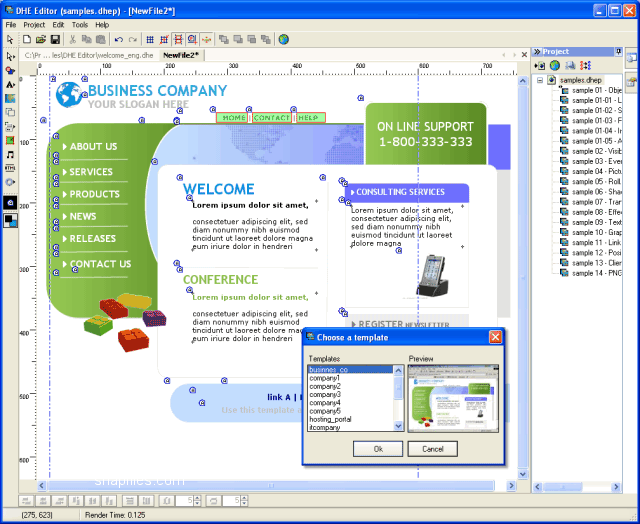The image size is (640, 524).
Task: Click the first spacing value field showing 5
Action: [x=184, y=501]
